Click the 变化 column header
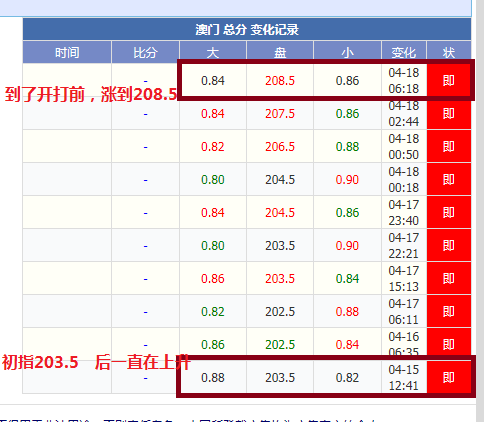The height and width of the screenshot is (422, 484). [x=404, y=52]
